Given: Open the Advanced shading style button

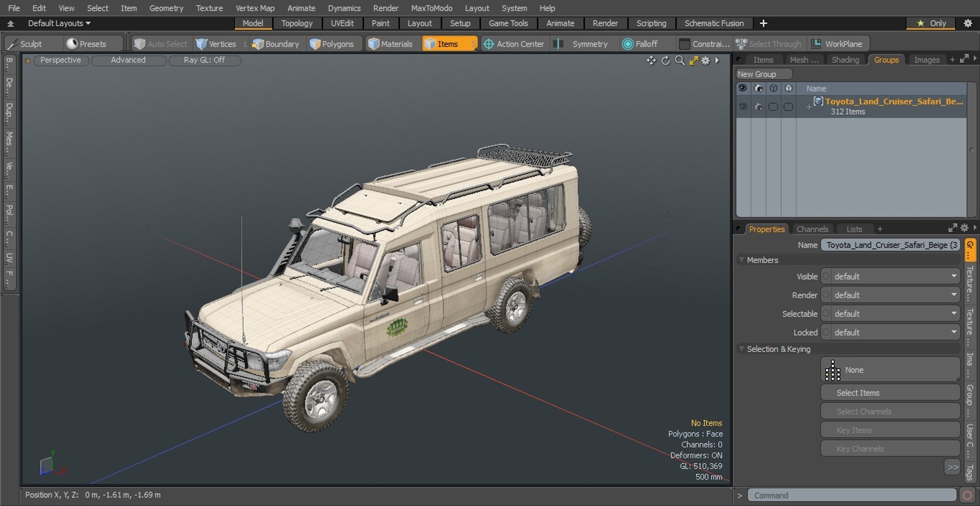Looking at the screenshot, I should (x=128, y=60).
